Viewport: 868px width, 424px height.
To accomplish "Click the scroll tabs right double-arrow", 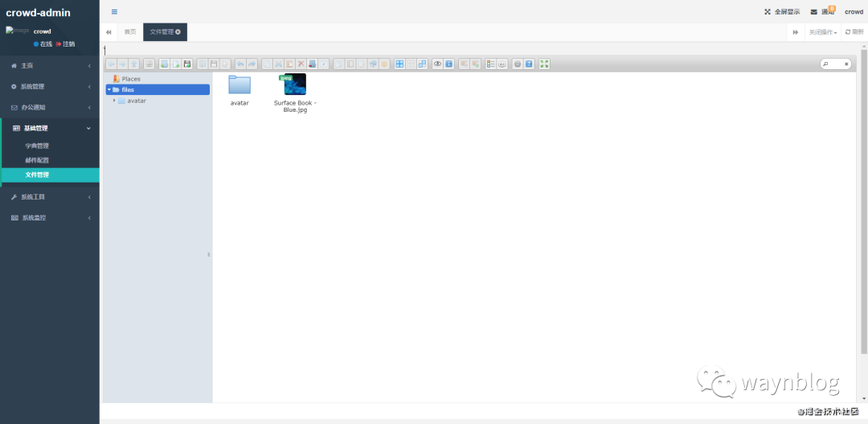I will tap(796, 32).
